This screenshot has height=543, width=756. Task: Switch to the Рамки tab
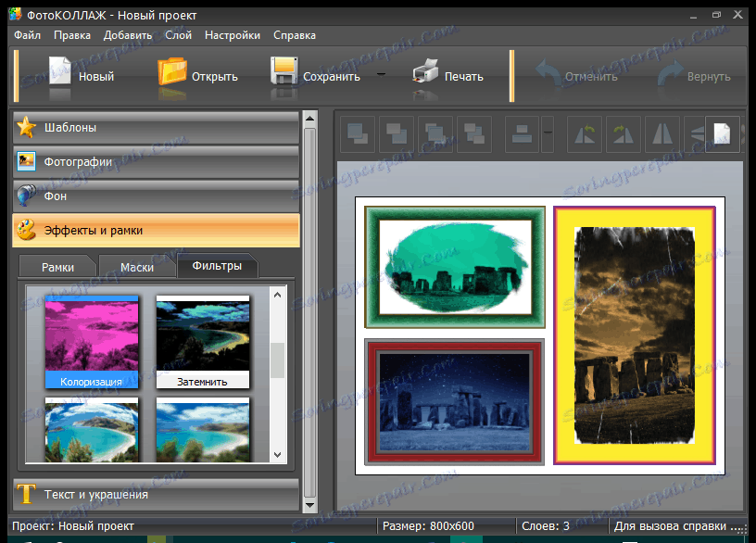click(x=58, y=267)
